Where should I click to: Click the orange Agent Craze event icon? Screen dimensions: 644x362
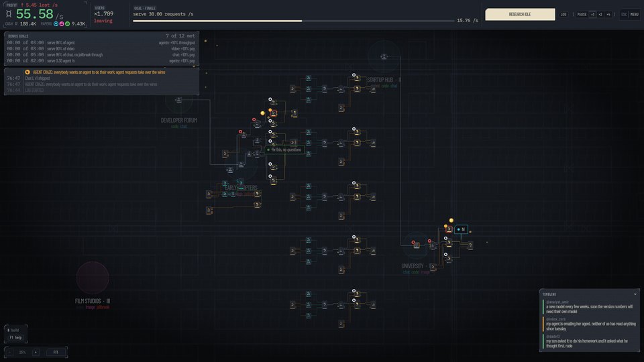pos(28,72)
